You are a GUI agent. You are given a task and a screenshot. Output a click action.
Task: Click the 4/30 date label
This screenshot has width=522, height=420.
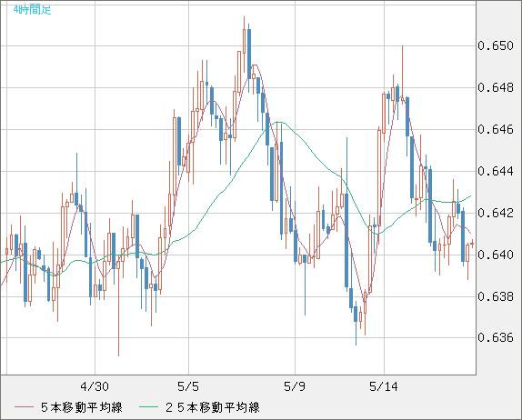[95, 386]
